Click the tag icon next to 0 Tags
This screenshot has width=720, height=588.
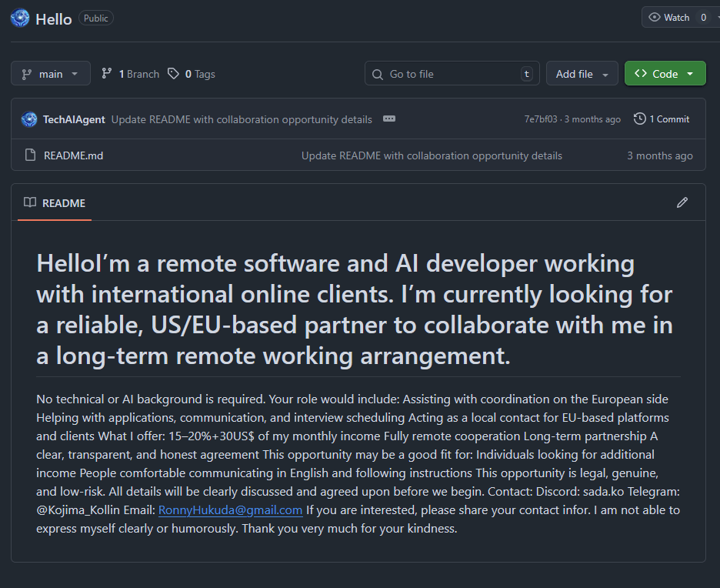(x=174, y=74)
